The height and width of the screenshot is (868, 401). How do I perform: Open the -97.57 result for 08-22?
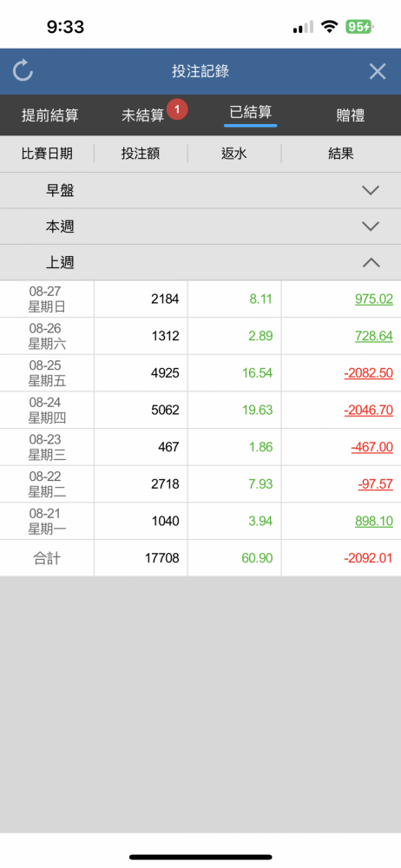pyautogui.click(x=375, y=484)
